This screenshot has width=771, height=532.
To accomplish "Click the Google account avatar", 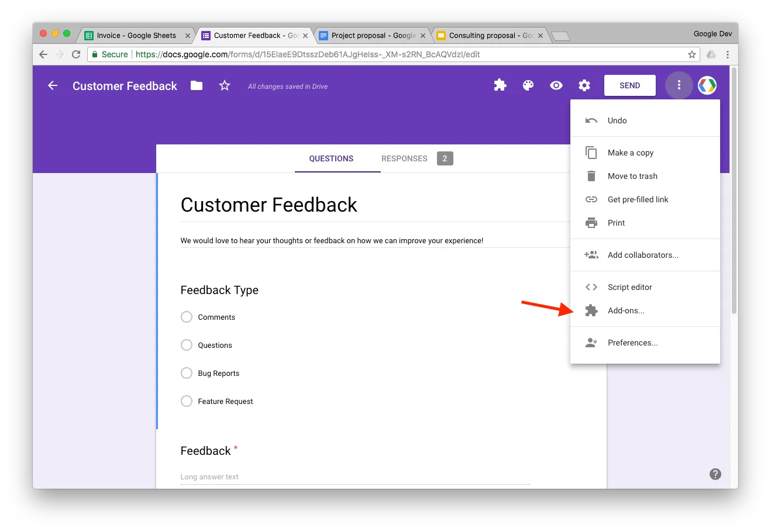I will 707,85.
